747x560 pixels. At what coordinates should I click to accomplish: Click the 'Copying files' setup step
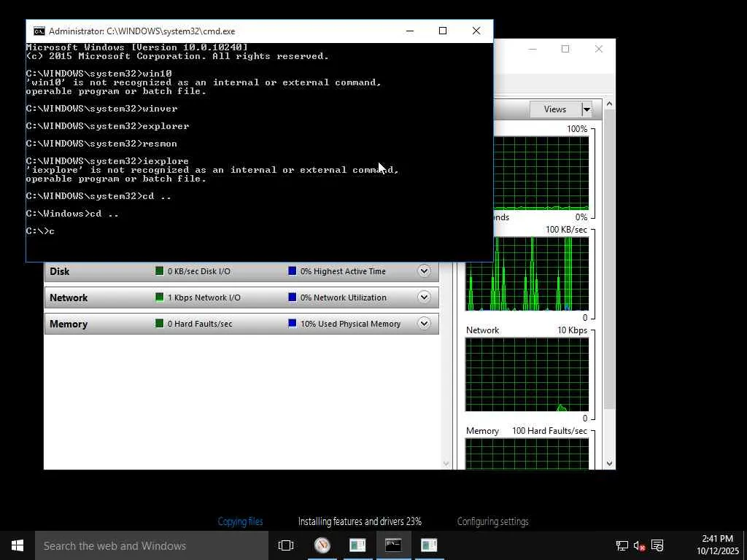240,521
